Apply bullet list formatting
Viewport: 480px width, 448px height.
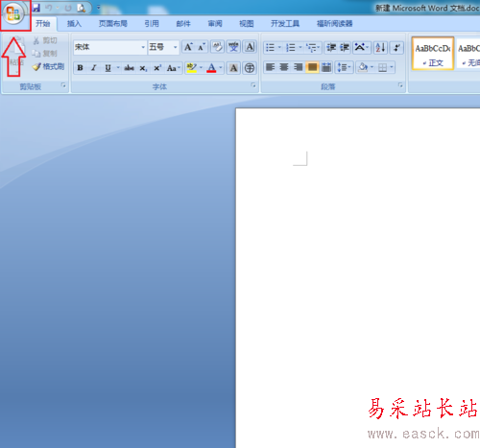pyautogui.click(x=271, y=48)
